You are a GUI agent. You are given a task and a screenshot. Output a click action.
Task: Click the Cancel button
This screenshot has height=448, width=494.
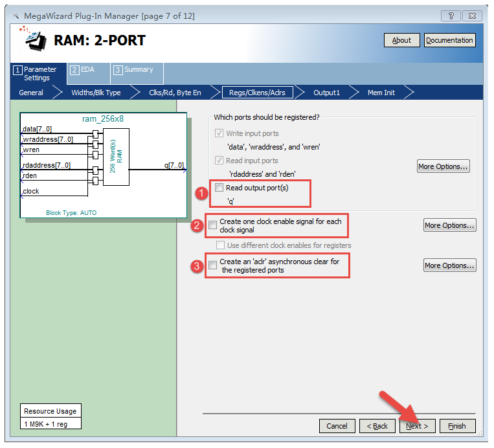pos(337,426)
